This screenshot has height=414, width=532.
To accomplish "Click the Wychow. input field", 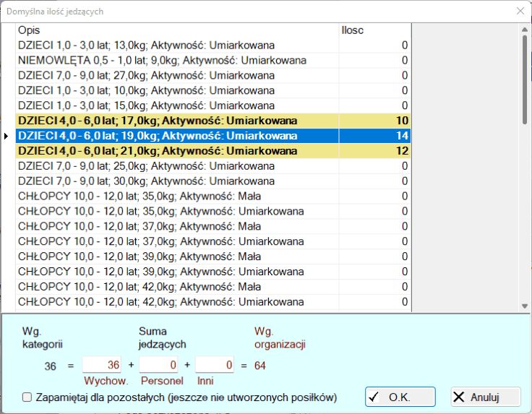I will [104, 366].
